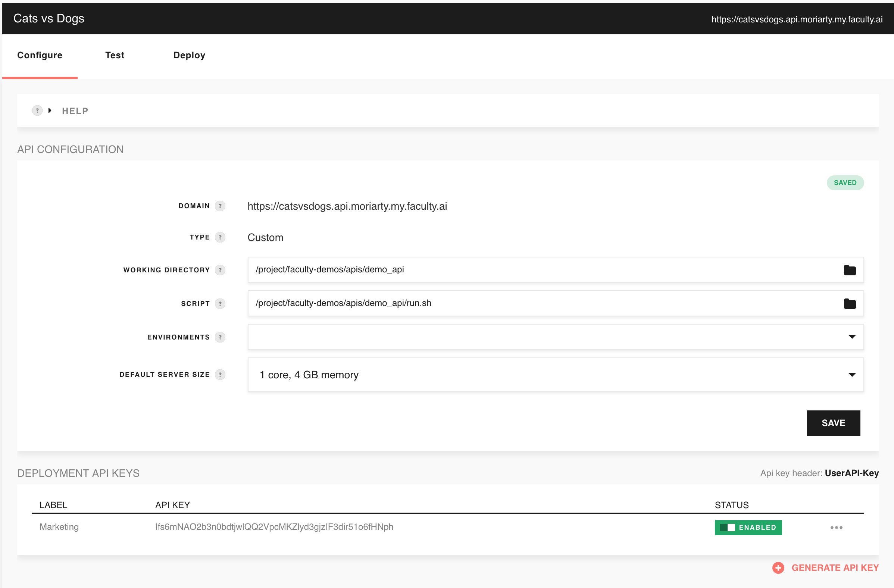Click plus icon to generate API key
Image resolution: width=894 pixels, height=588 pixels.
[x=778, y=567]
